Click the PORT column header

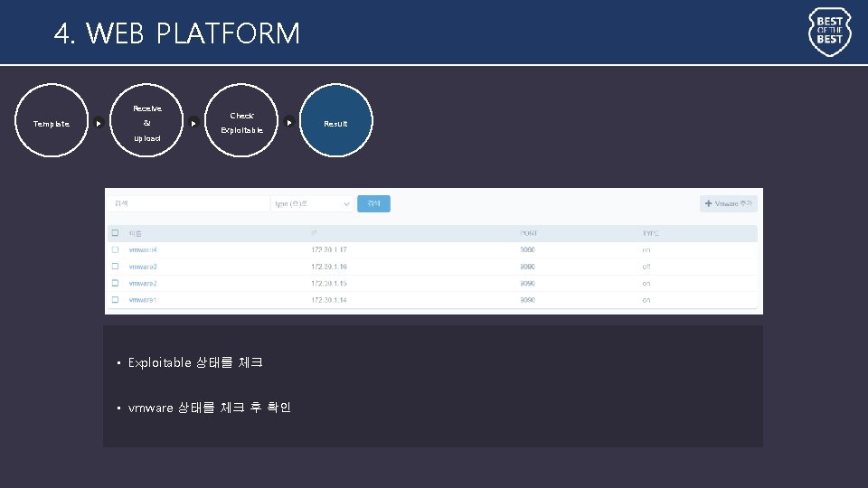(529, 233)
